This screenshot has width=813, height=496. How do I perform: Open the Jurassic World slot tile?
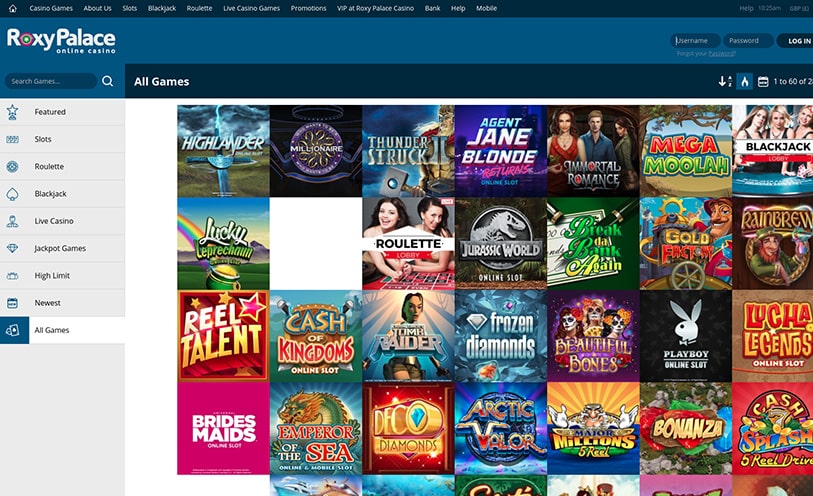click(501, 244)
